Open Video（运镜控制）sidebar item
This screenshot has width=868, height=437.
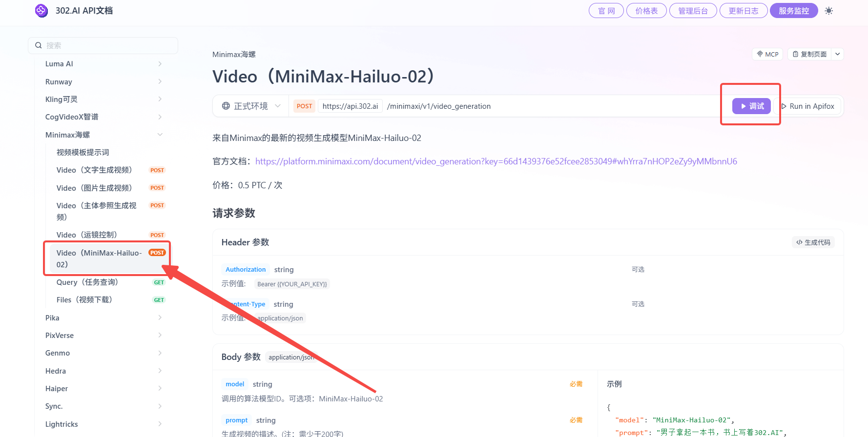tap(109, 235)
